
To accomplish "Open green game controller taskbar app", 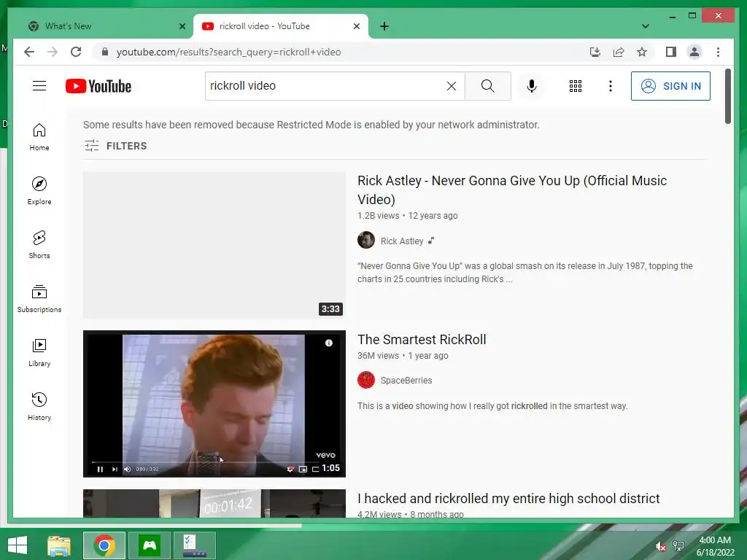I will click(x=150, y=545).
